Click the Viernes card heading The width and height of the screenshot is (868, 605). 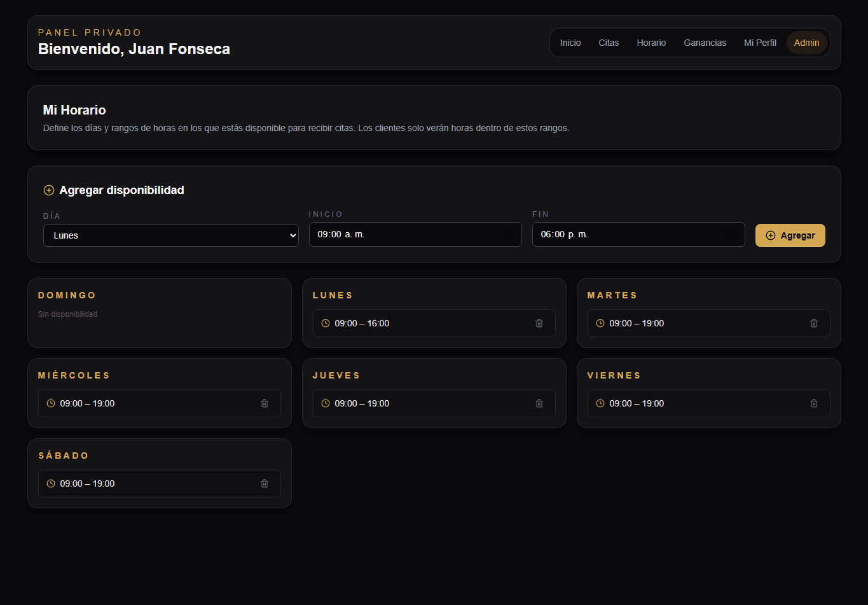614,375
